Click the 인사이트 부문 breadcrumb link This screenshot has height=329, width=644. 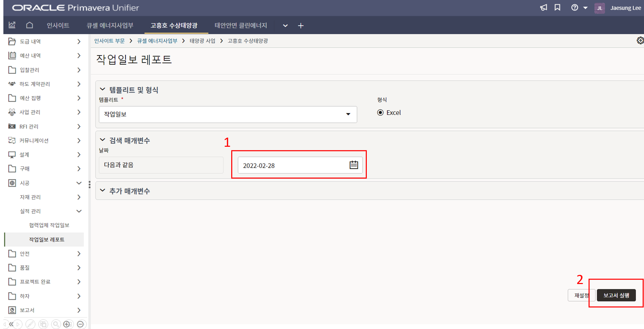109,41
